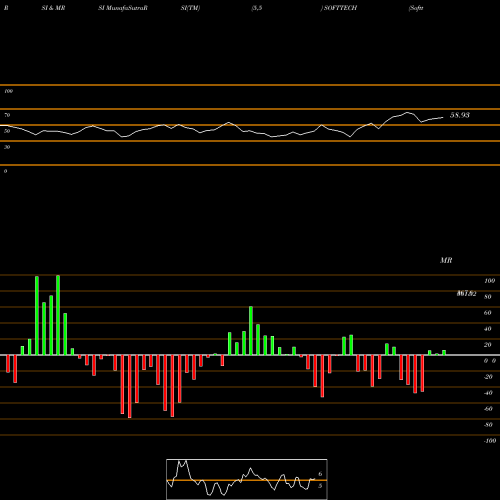500x500 pixels.
Task: Click the peak of the RSI line near 58.93
Action: pyautogui.click(x=408, y=113)
